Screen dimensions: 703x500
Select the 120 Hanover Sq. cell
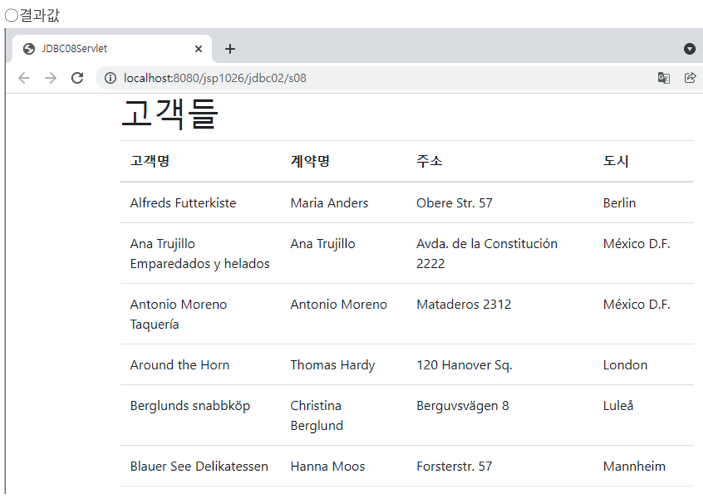[464, 365]
